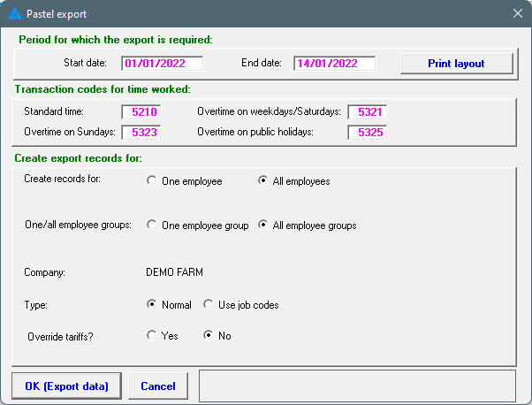Screen dimensions: 532x405
Task: Click the Pastel export app logo icon
Action: [15, 14]
